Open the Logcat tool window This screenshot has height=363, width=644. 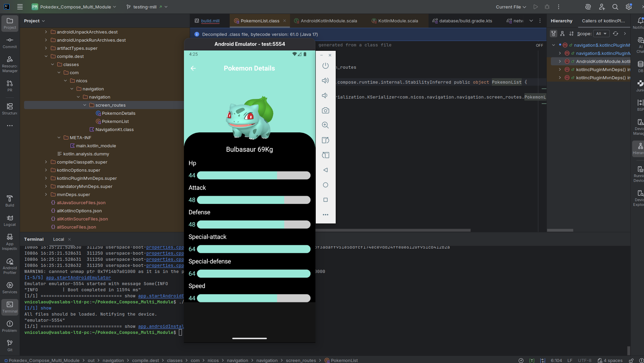(10, 220)
